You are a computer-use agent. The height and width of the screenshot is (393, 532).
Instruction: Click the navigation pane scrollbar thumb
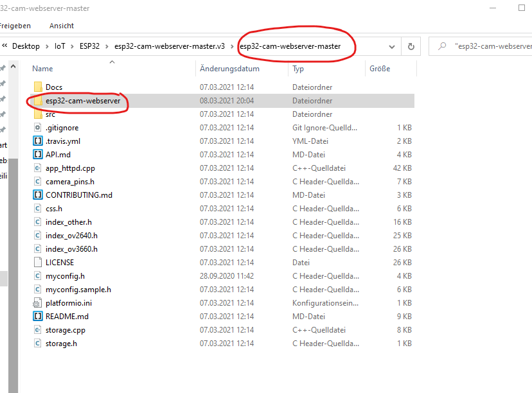13,275
